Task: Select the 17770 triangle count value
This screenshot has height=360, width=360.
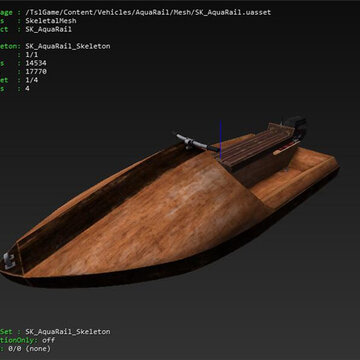Action: point(36,72)
